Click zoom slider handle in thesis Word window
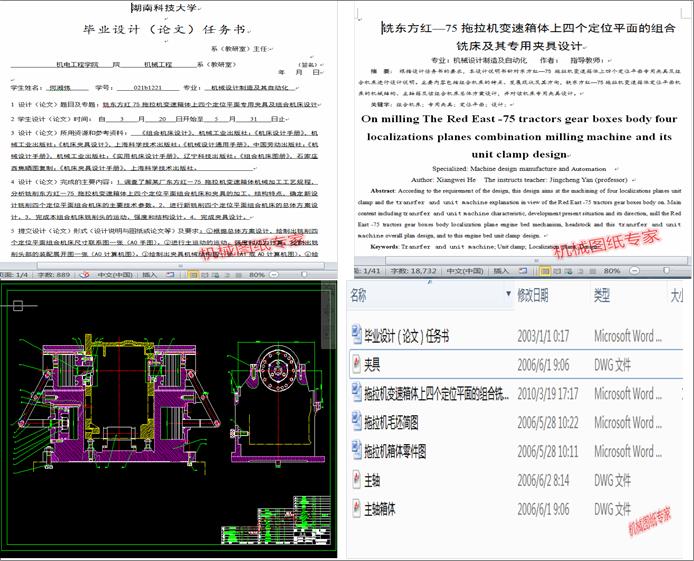Viewport: 694px width, 561px height. coord(666,270)
